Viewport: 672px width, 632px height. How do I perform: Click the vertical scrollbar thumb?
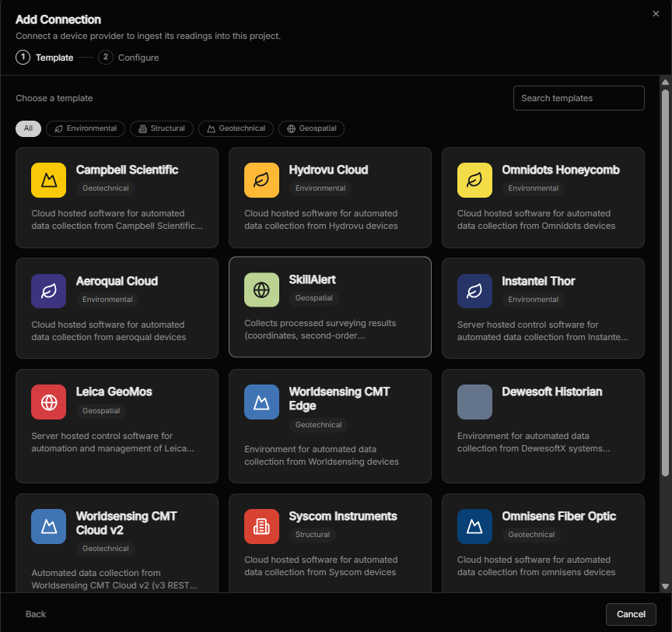click(665, 283)
